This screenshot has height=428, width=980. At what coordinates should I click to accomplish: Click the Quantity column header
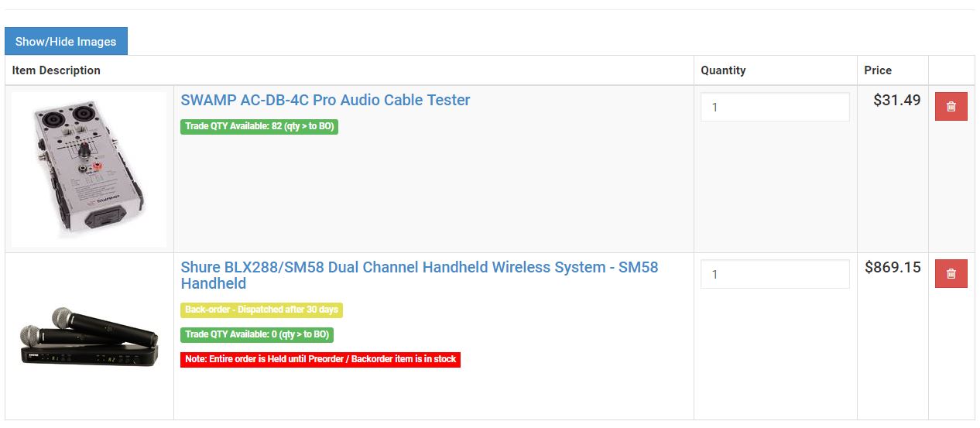723,70
